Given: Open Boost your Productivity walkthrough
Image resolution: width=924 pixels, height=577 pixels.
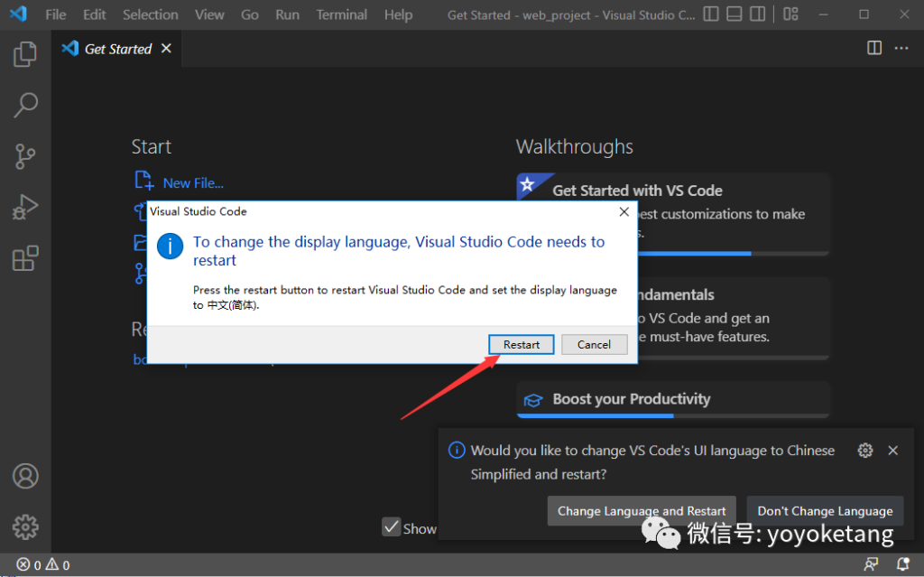Looking at the screenshot, I should 673,399.
